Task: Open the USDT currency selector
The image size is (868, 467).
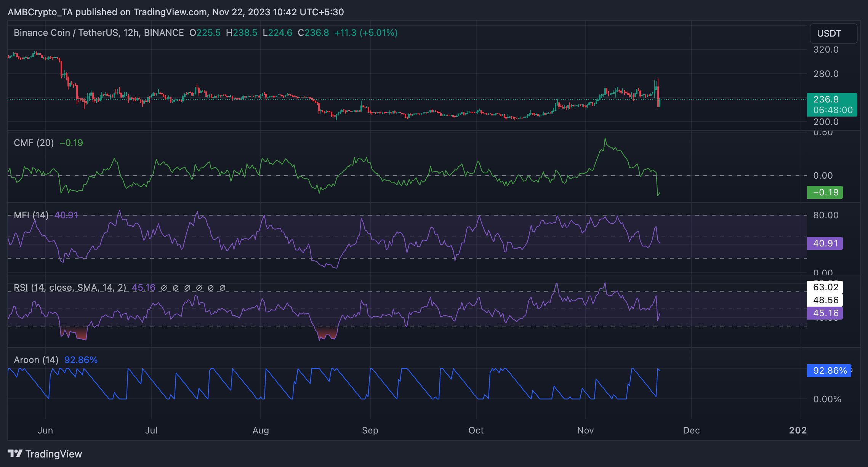Action: [x=833, y=34]
